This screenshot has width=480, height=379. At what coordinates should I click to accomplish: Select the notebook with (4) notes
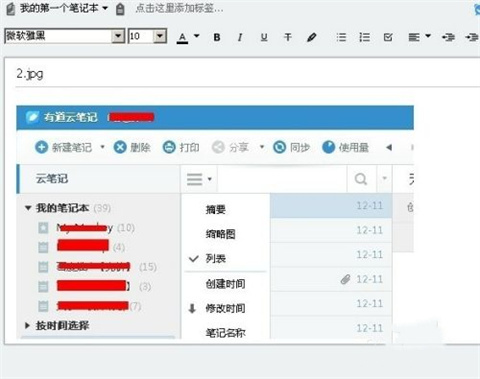click(82, 247)
